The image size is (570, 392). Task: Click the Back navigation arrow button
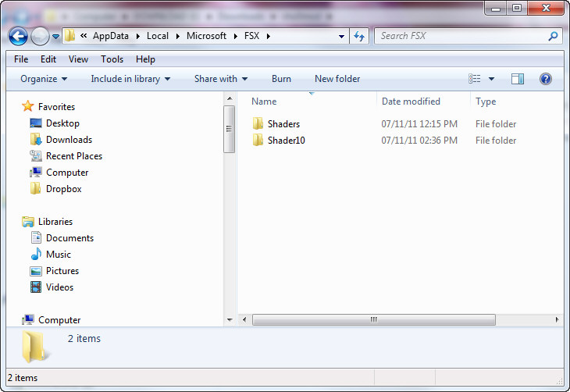coord(18,36)
